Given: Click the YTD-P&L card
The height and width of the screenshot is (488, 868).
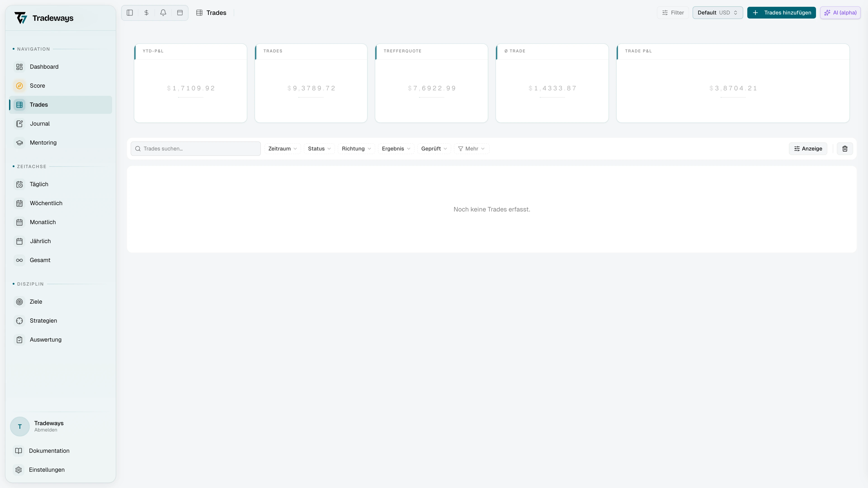Looking at the screenshot, I should [x=190, y=83].
